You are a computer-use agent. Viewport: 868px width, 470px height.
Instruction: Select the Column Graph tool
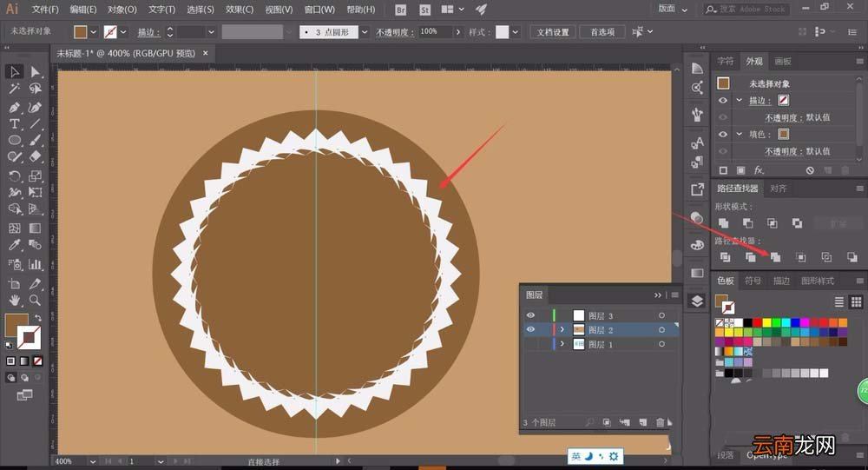35,264
